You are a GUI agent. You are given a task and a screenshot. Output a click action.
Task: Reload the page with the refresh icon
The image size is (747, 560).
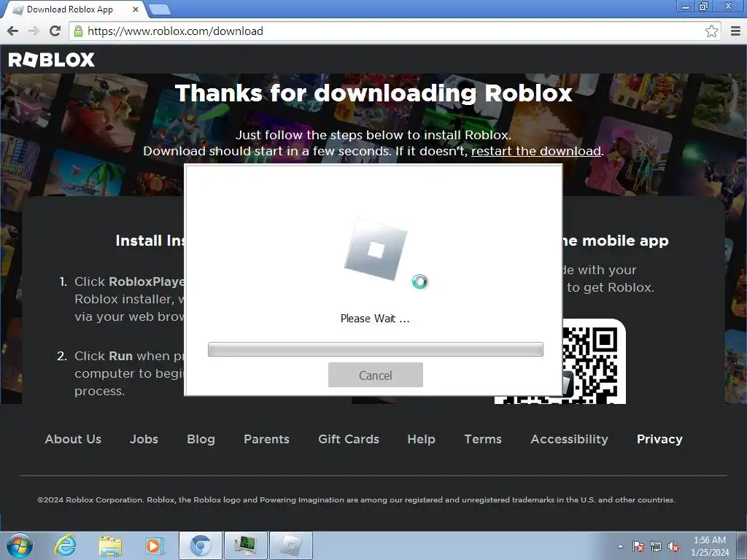pyautogui.click(x=55, y=31)
